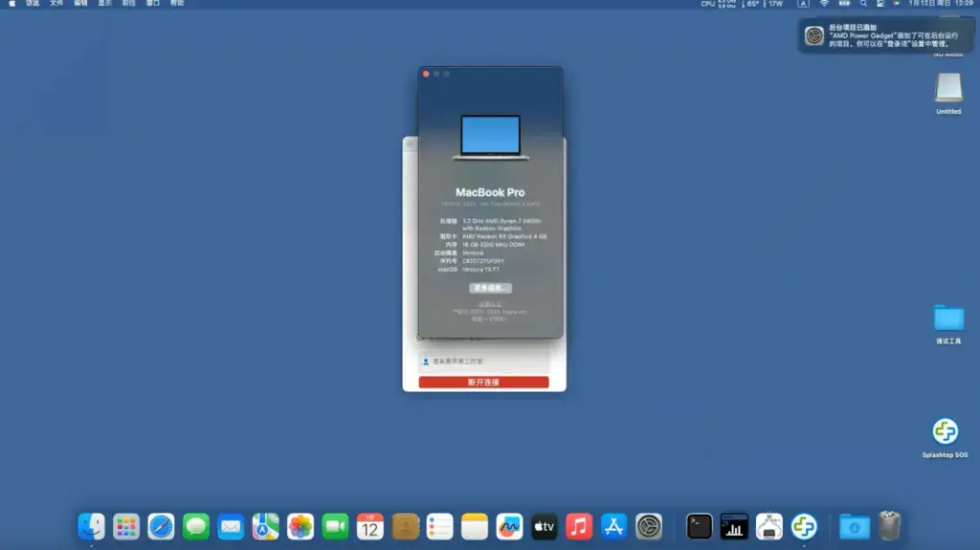Open Hackintool icon in the Dock
980x550 pixels.
click(x=768, y=526)
